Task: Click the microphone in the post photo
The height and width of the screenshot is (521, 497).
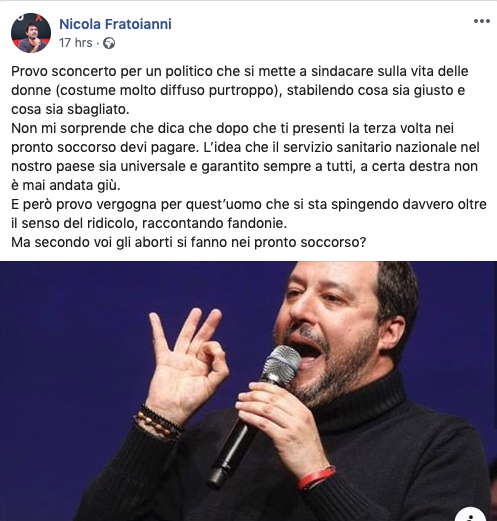Action: (x=253, y=415)
